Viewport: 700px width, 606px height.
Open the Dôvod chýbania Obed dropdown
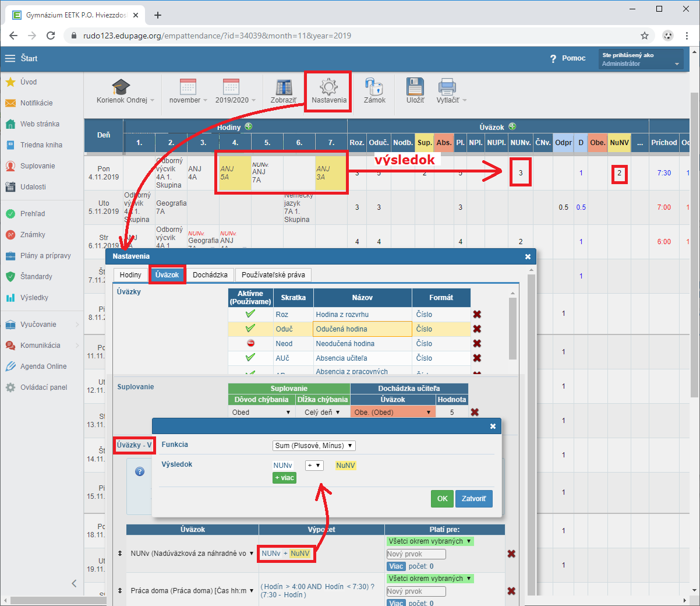(x=261, y=412)
